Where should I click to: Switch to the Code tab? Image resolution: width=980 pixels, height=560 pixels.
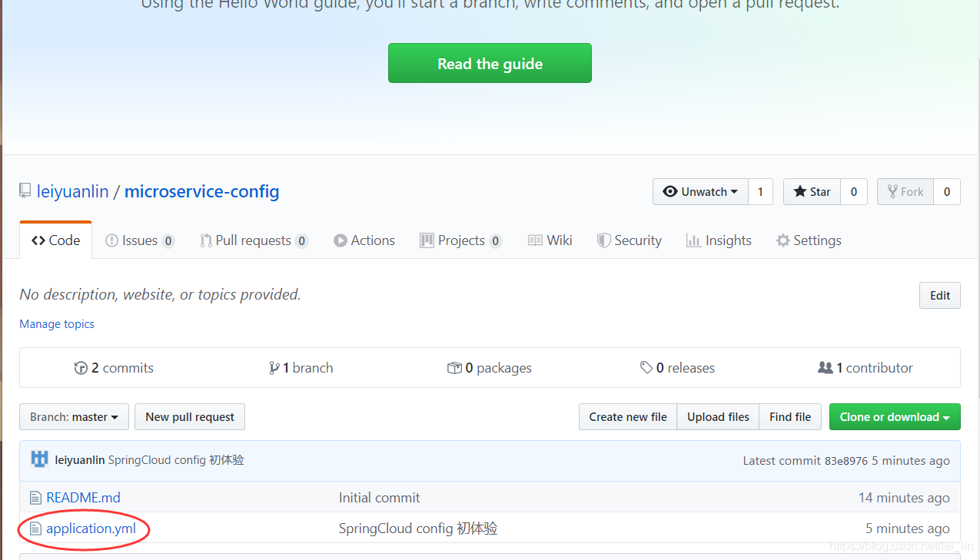(x=55, y=240)
